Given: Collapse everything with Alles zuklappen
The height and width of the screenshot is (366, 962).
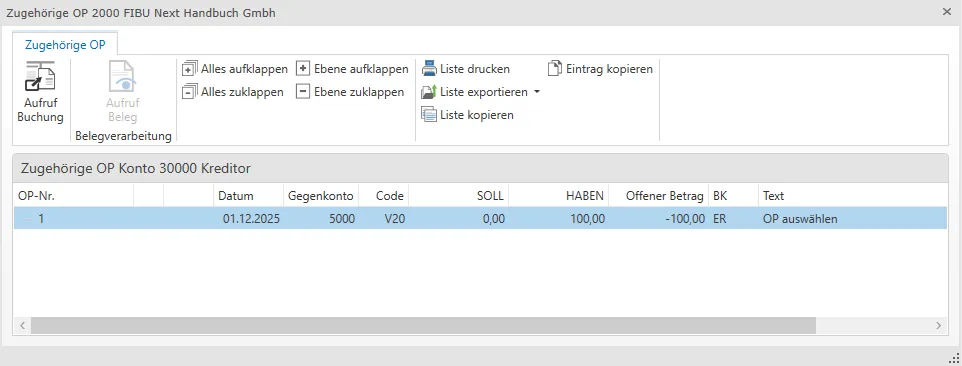Looking at the screenshot, I should click(x=233, y=93).
